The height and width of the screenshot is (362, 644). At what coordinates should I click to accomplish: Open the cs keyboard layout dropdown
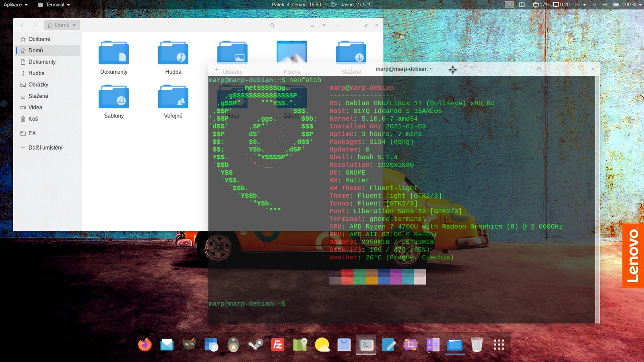tap(580, 5)
